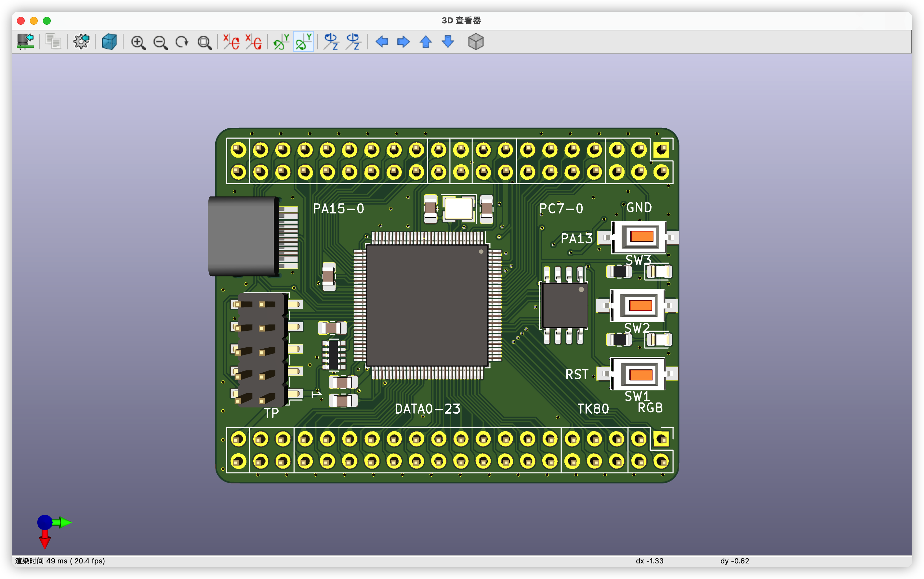This screenshot has height=579, width=924.
Task: Click the square pin-1 pad of bottom header
Action: tap(661, 439)
